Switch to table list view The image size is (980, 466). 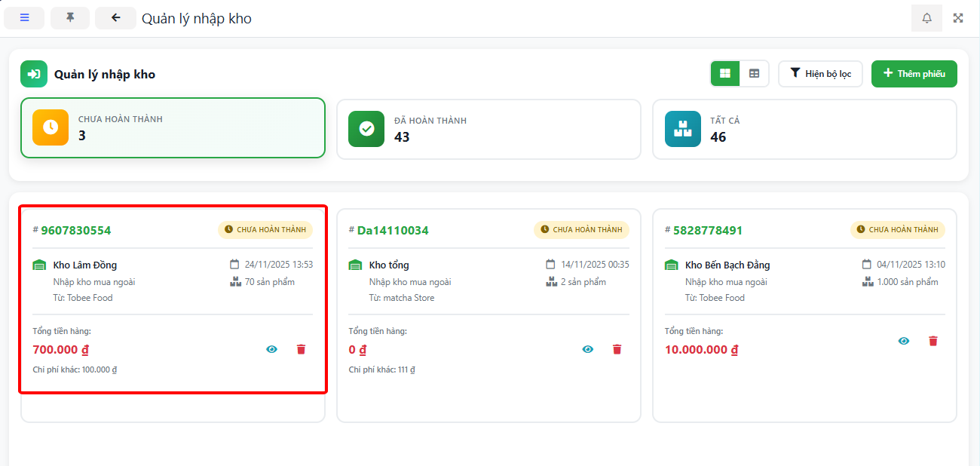click(754, 74)
